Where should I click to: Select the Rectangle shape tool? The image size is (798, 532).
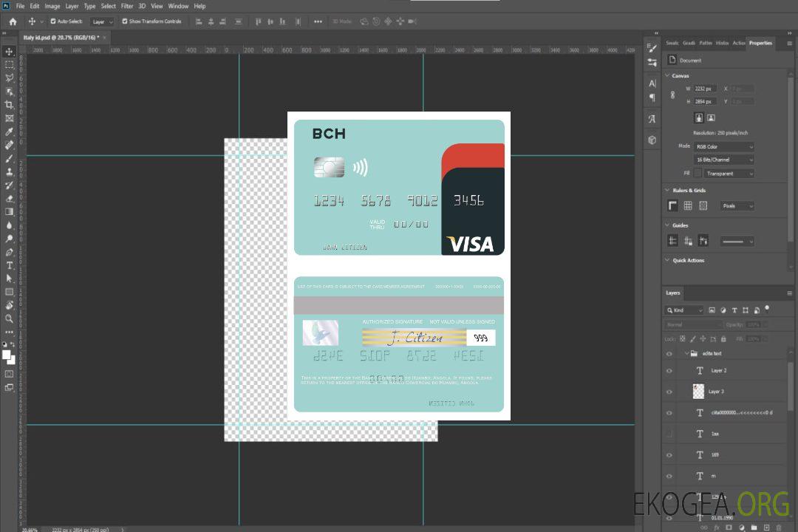coord(9,292)
